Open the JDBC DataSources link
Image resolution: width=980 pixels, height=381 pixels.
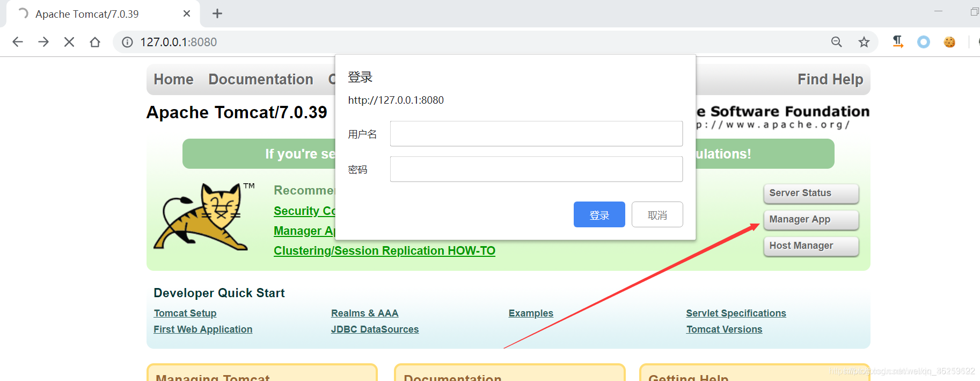point(375,329)
